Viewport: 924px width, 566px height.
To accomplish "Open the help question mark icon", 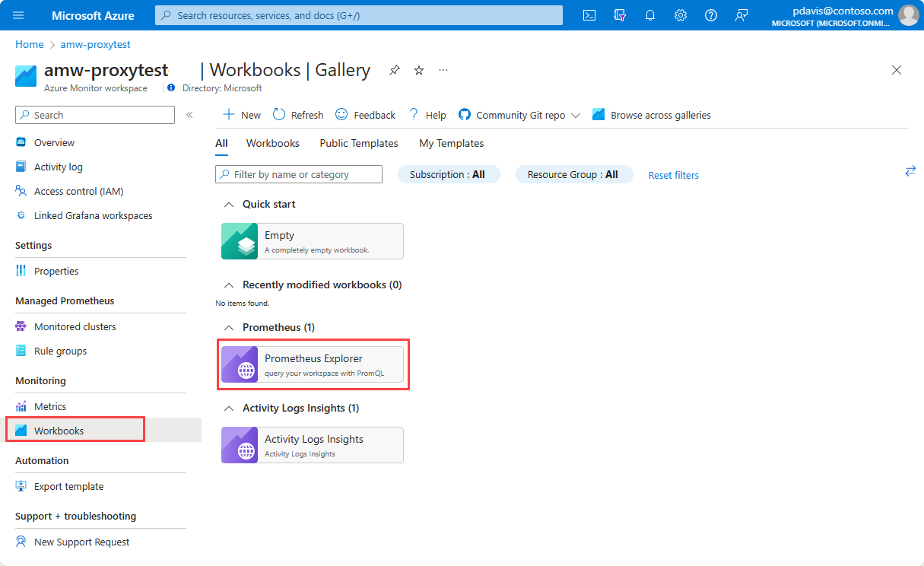I will [x=711, y=15].
